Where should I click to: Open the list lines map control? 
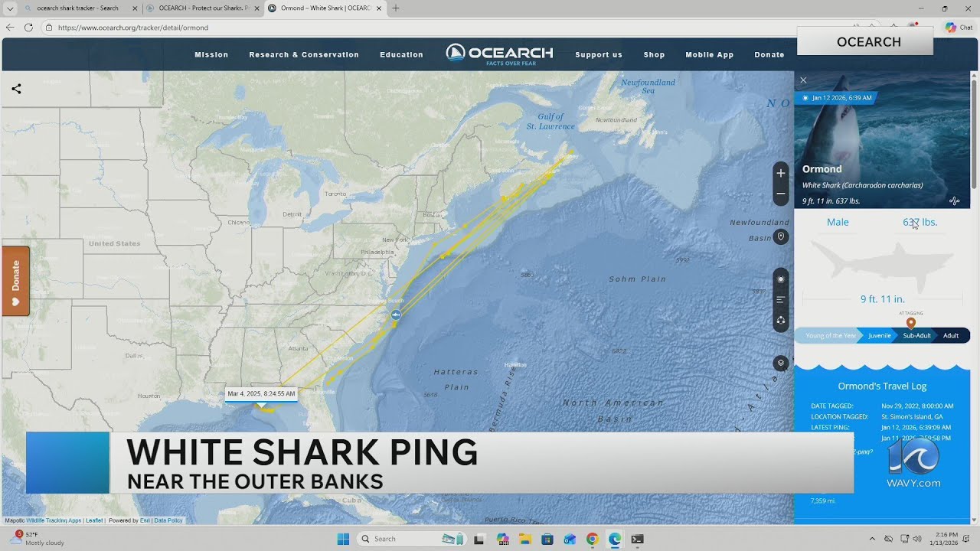pos(781,300)
